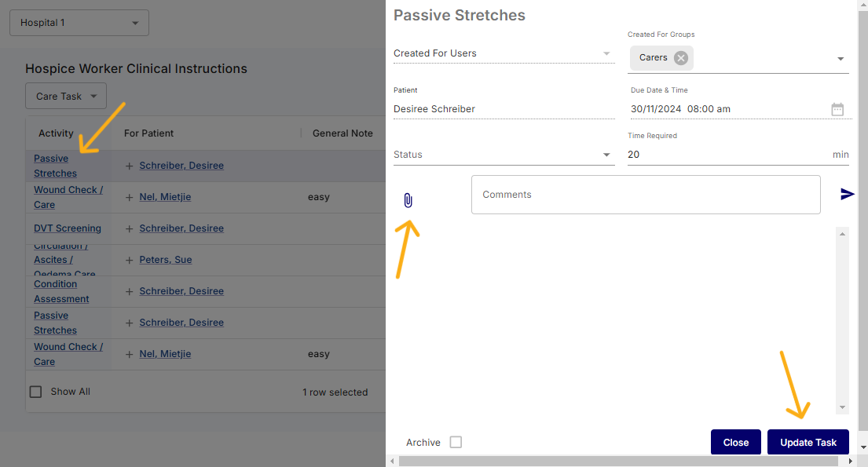Expand the Peters, Sue row plus icon
Image resolution: width=868 pixels, height=467 pixels.
point(130,260)
